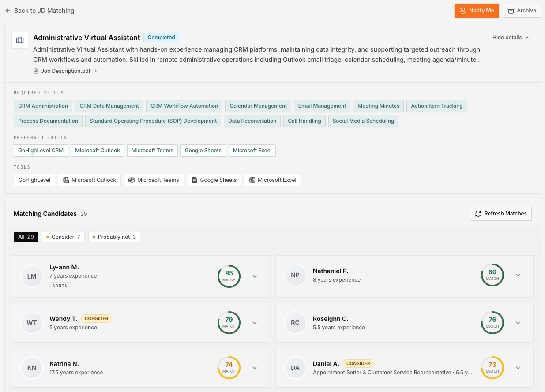Expand Wendy T. candidate card chevron
Viewport: 545px width, 392px height.
pos(255,323)
